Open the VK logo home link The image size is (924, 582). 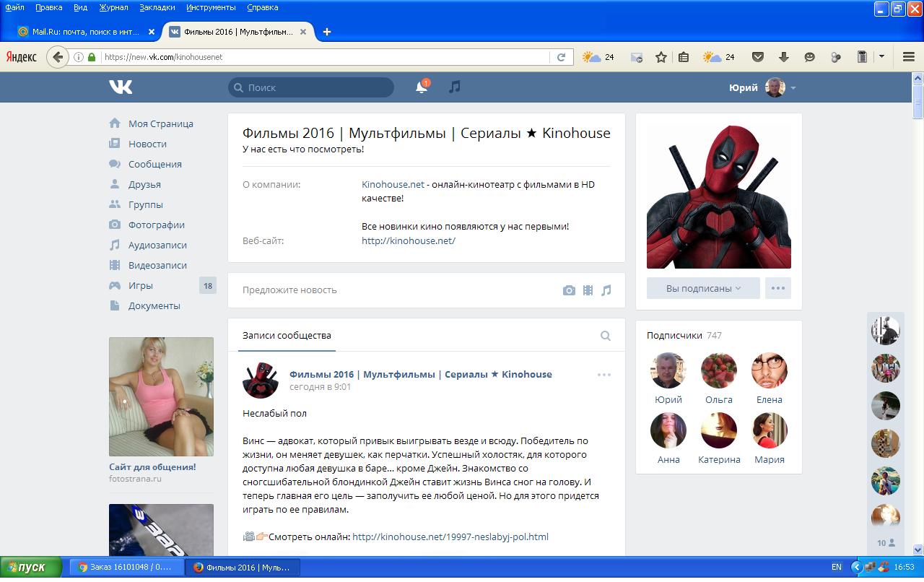point(121,87)
